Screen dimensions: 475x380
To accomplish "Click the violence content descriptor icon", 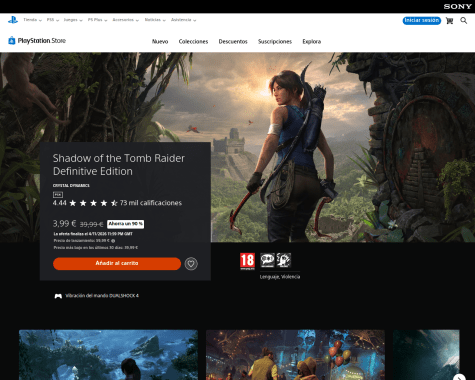I will pos(284,260).
